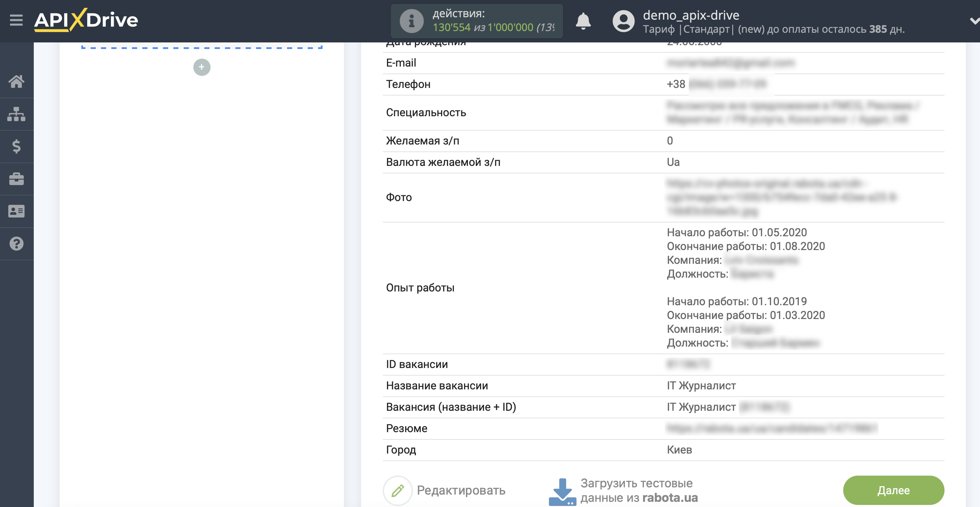This screenshot has width=980, height=507.
Task: Click the Специальность row label
Action: pyautogui.click(x=426, y=112)
